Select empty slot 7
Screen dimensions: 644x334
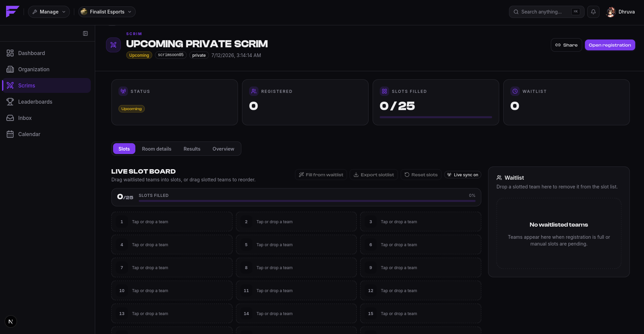point(172,267)
